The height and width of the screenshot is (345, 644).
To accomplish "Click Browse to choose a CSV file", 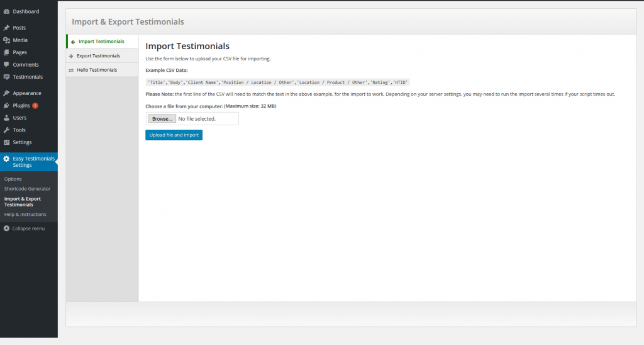I will (162, 118).
